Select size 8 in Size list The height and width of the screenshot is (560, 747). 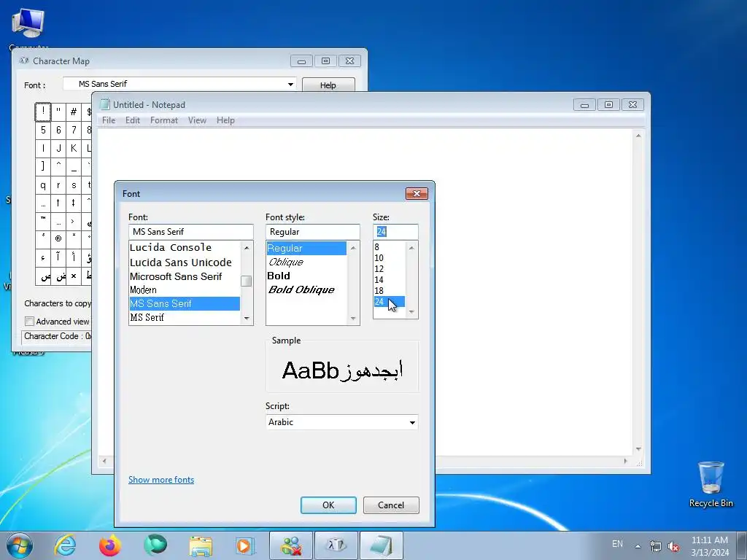point(390,247)
